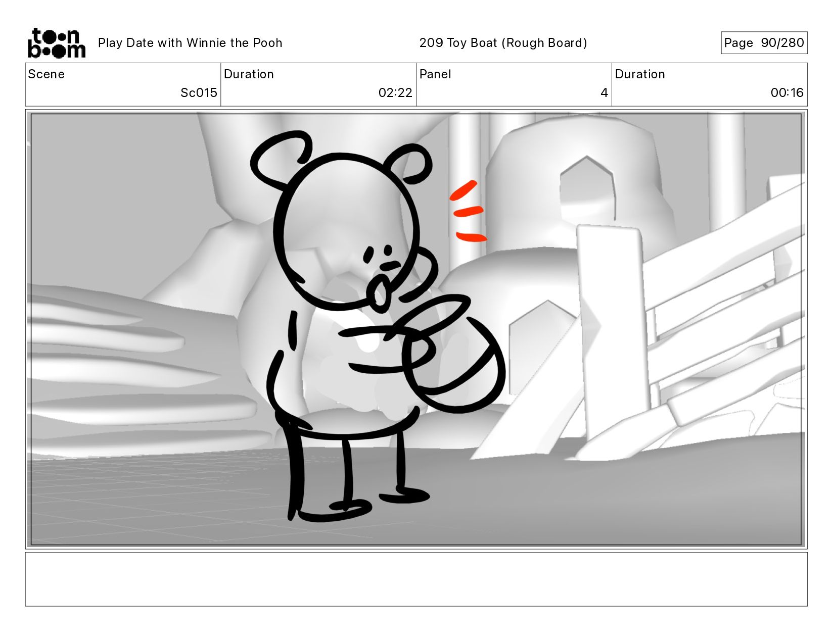Click the scene value 'Sc015'
This screenshot has height=644, width=834.
199,93
